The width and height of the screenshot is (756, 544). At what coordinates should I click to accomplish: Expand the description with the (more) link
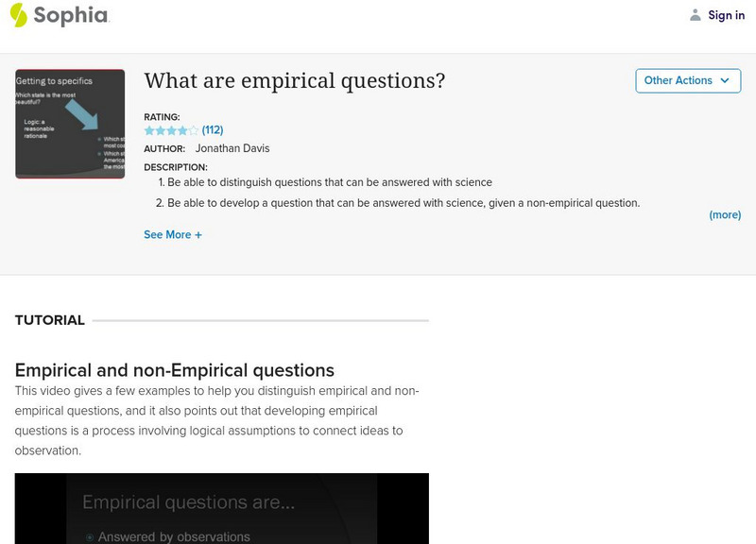point(724,214)
